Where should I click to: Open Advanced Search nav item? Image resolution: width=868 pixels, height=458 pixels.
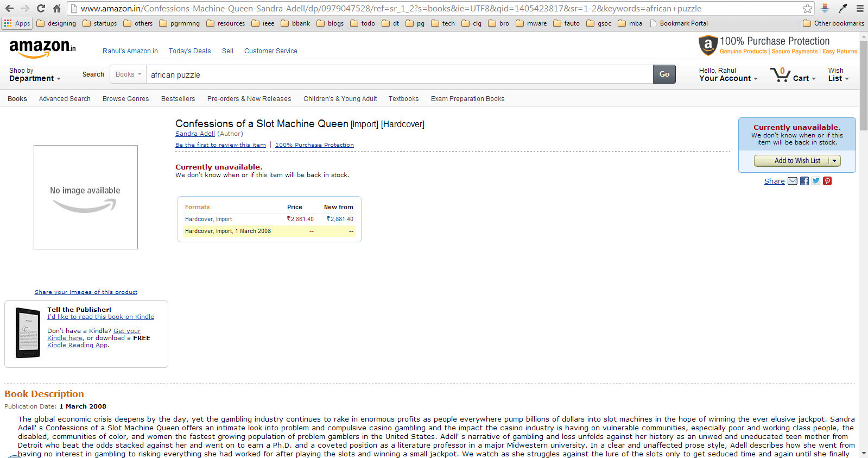click(65, 99)
